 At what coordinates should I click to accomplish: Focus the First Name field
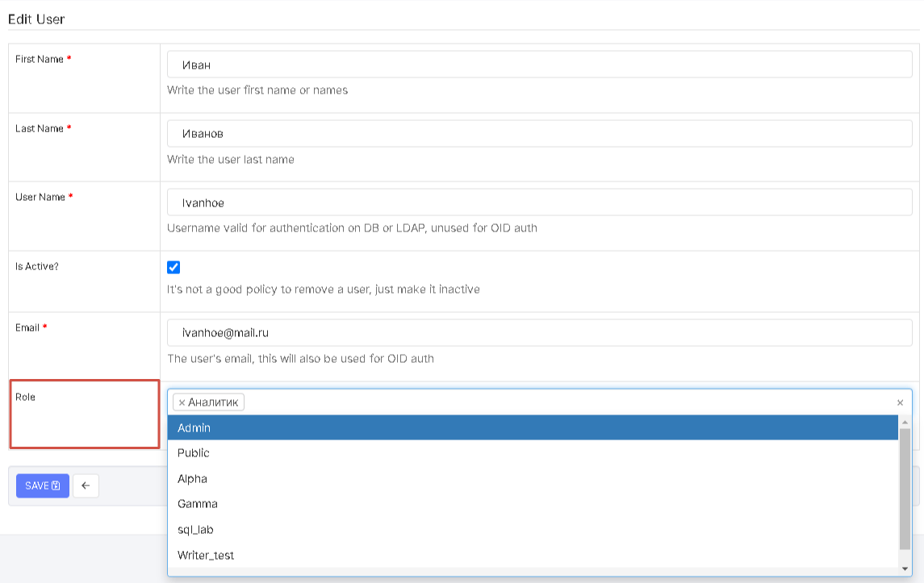tap(539, 65)
